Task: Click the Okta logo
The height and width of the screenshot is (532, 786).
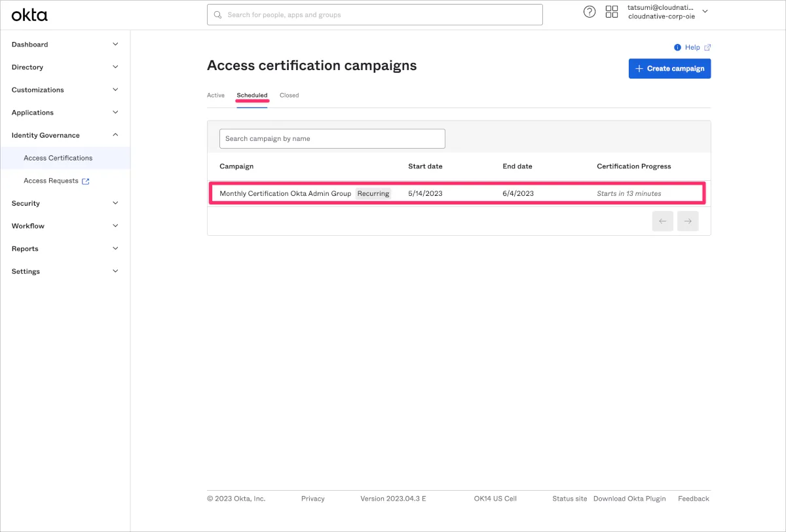Action: click(29, 15)
